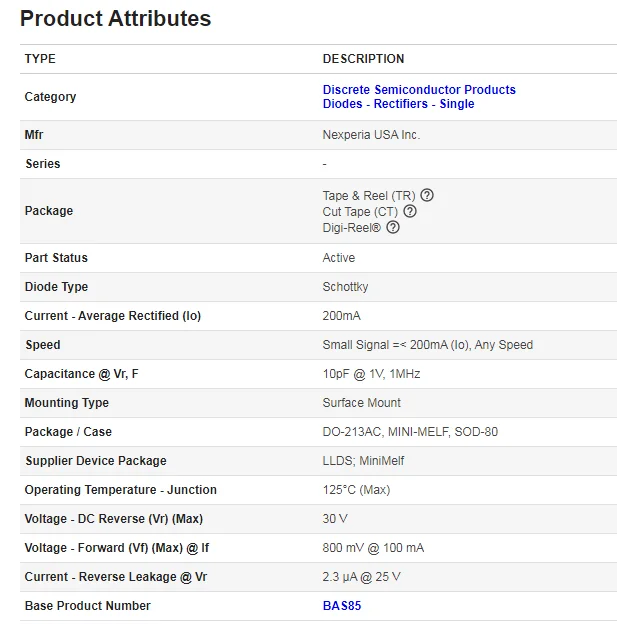Click help icon next to Tape & Reel
Viewport: 617px width, 624px height.
click(427, 195)
